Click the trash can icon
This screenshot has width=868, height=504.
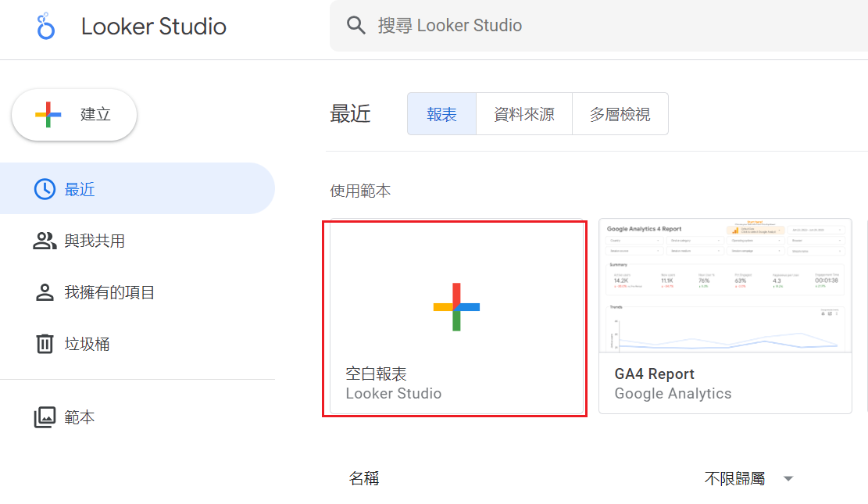click(x=45, y=344)
